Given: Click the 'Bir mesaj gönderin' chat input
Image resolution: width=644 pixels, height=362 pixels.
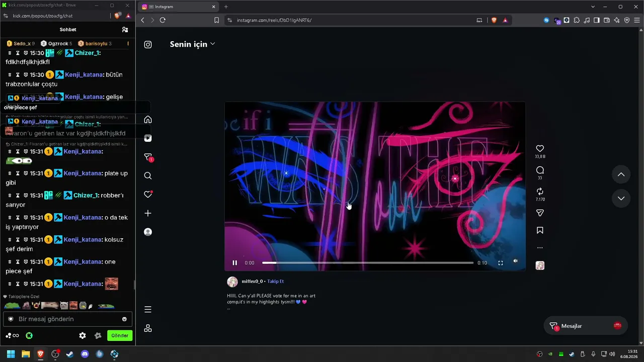Looking at the screenshot, I should [68, 319].
